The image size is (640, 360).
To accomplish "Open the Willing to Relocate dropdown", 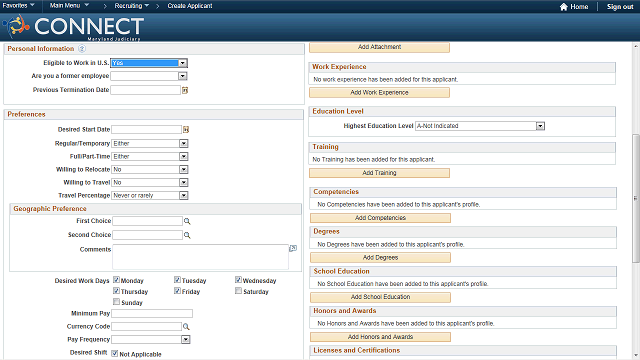I will point(184,169).
